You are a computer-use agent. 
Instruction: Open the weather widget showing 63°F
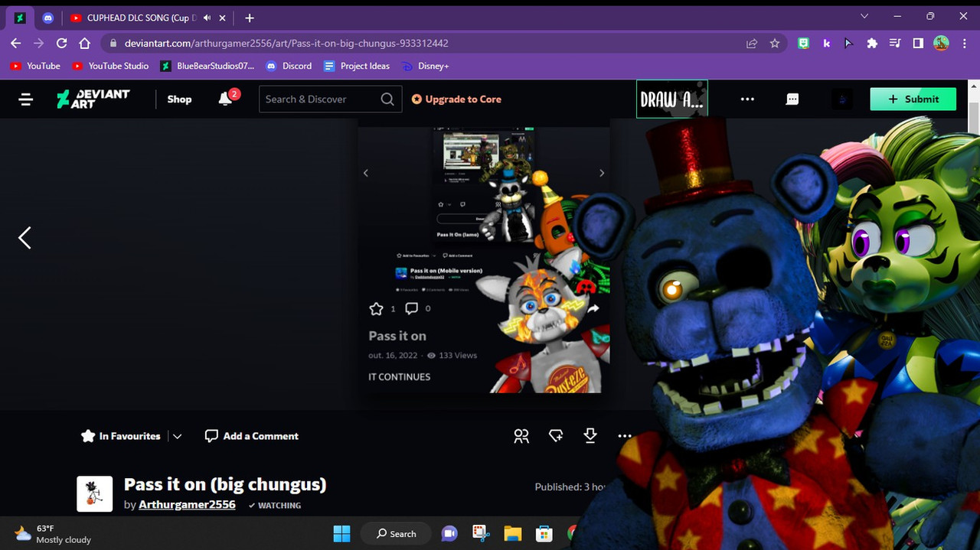(x=53, y=533)
